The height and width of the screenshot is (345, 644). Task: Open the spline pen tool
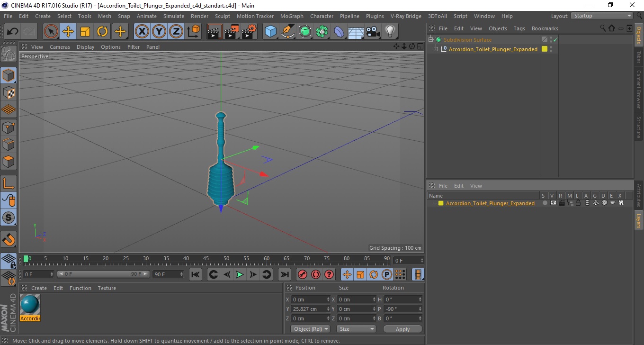click(x=288, y=32)
